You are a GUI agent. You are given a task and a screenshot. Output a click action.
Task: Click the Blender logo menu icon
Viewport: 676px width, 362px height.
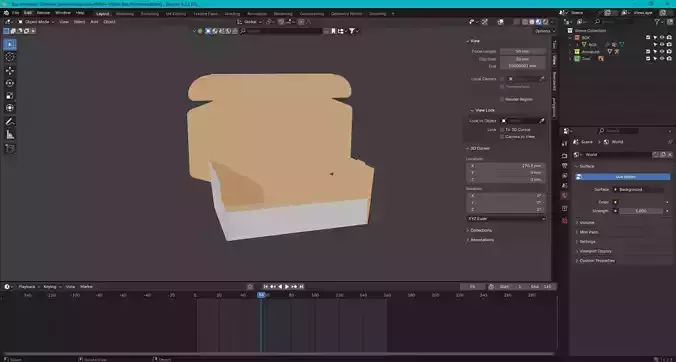6,13
